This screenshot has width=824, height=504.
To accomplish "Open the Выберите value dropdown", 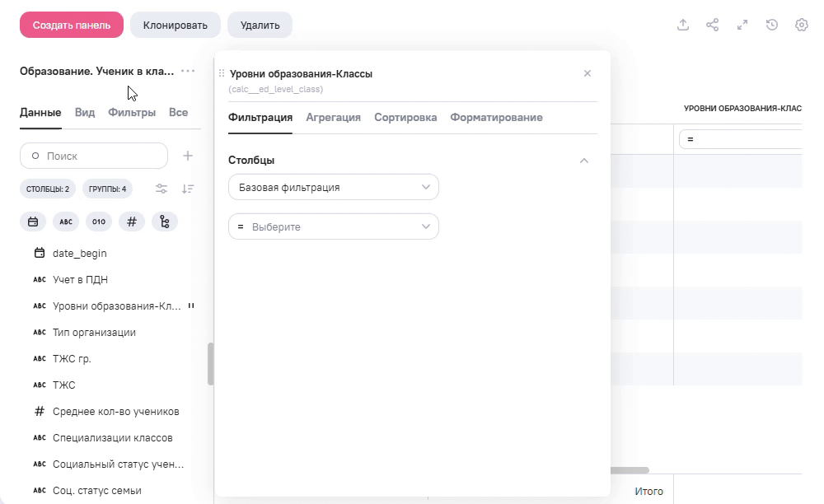I will (x=333, y=226).
